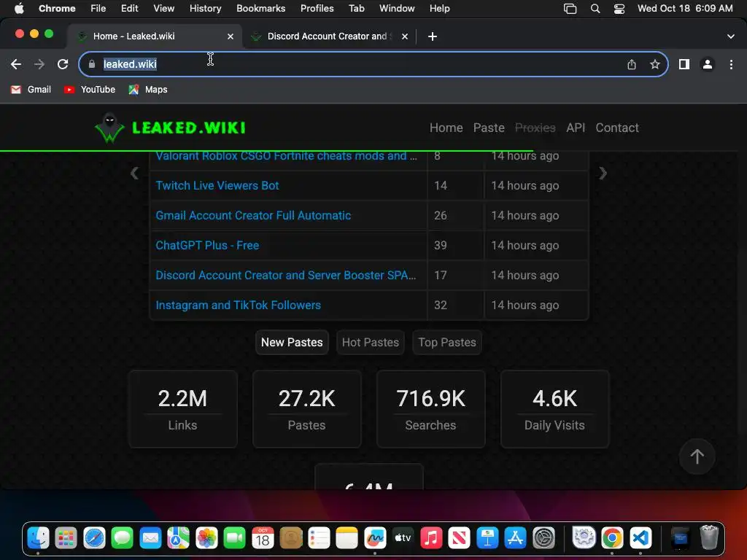Image resolution: width=747 pixels, height=560 pixels.
Task: Click the view count 39 cell
Action: point(455,246)
